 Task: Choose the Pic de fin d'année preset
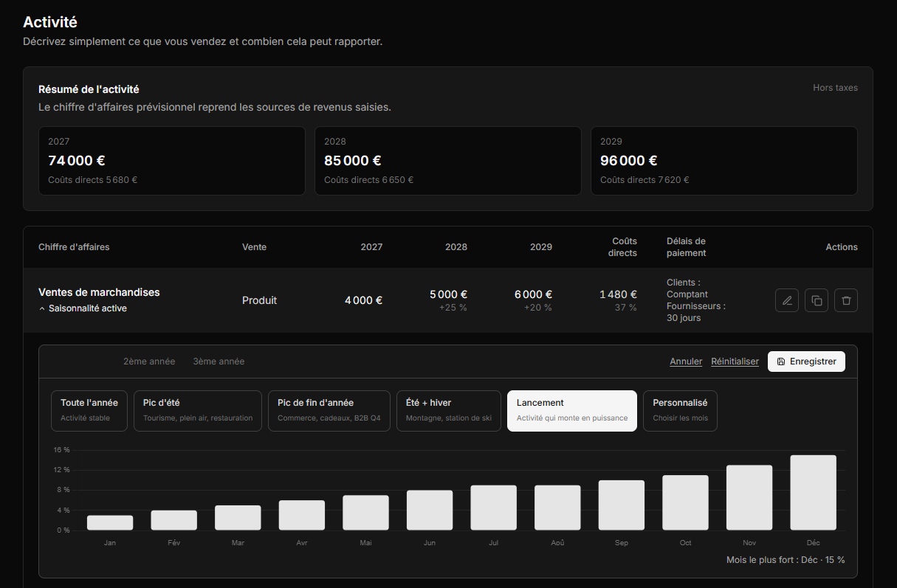click(x=329, y=410)
